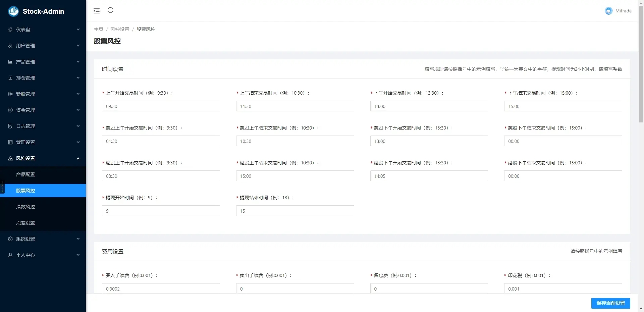Click the Mitrade username
Screen dimensions: 644x312
click(623, 11)
